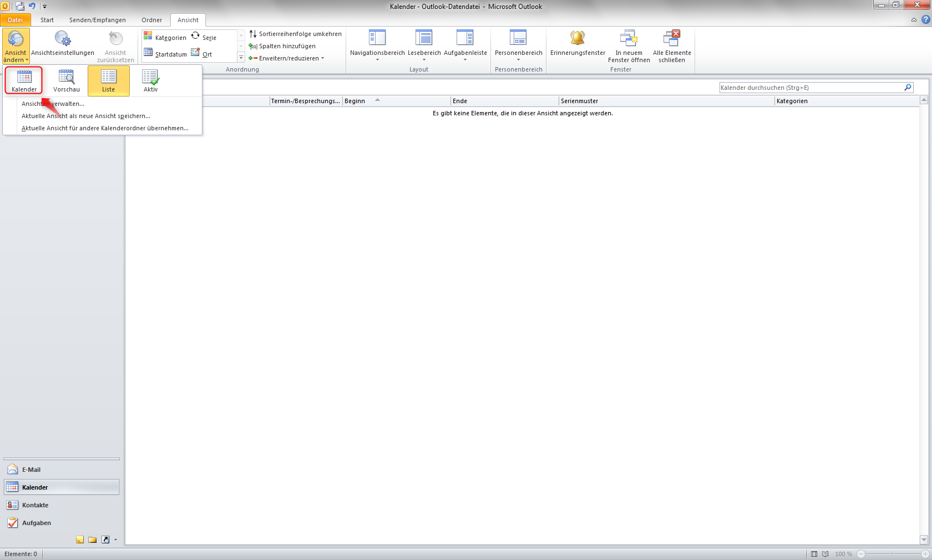Arrange by Kategorien
Screen dimensions: 932x560
coord(165,37)
